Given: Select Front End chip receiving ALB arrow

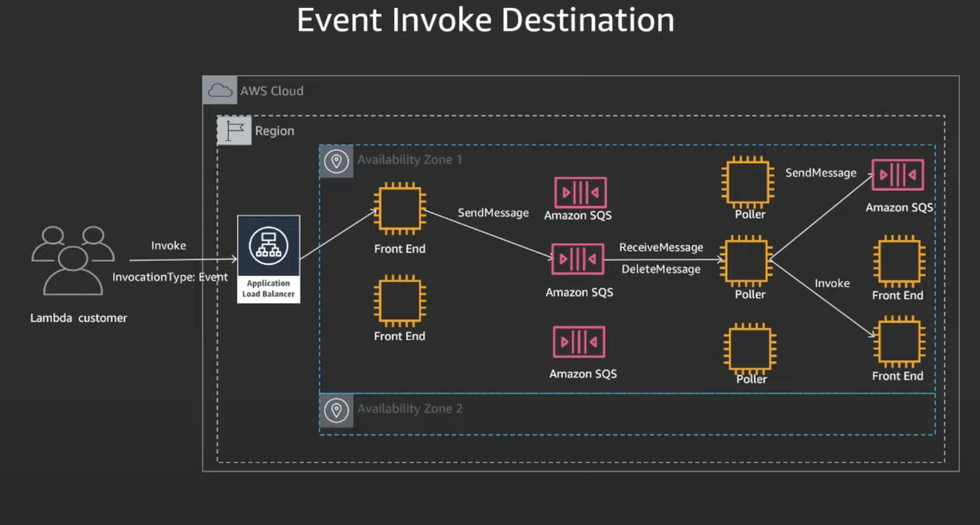Looking at the screenshot, I should pos(400,208).
